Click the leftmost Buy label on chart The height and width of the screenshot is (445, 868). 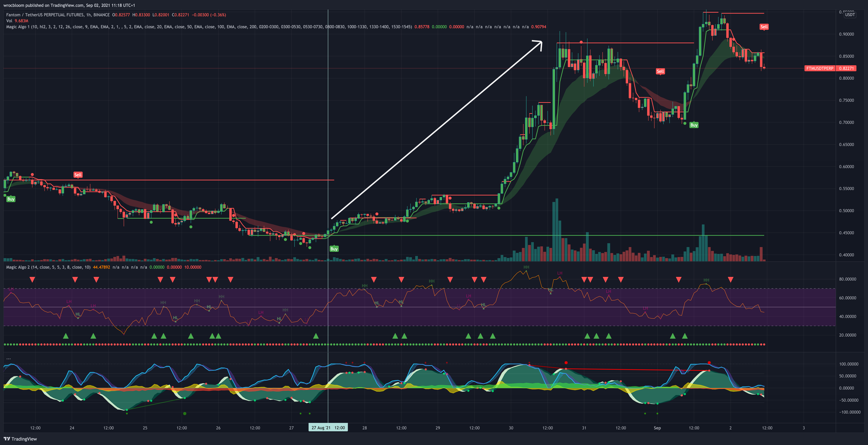click(11, 199)
